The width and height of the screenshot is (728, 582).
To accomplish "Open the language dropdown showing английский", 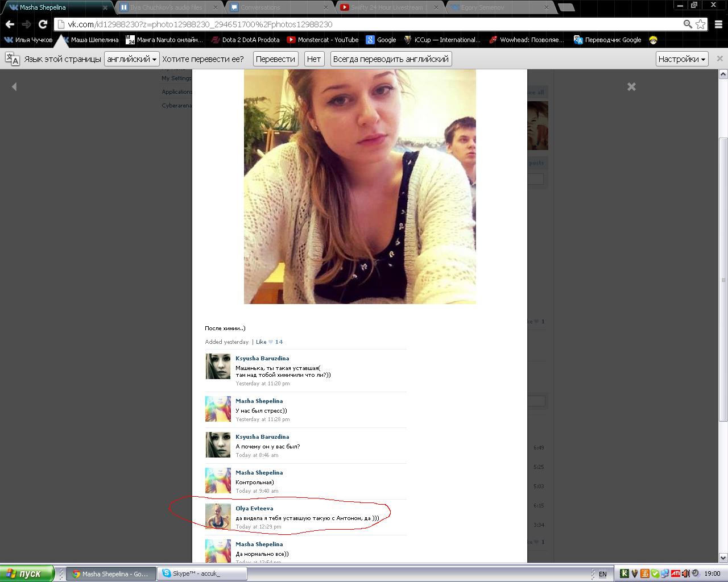I will [131, 59].
